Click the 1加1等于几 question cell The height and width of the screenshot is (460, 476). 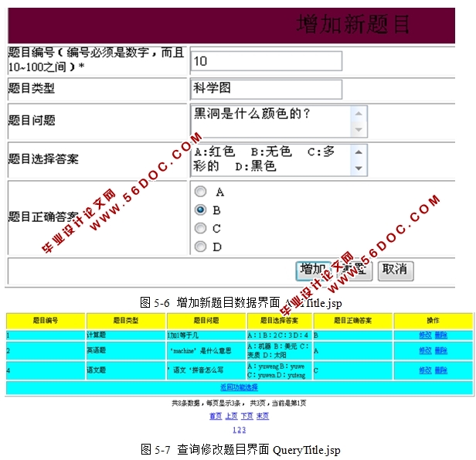[206, 335]
